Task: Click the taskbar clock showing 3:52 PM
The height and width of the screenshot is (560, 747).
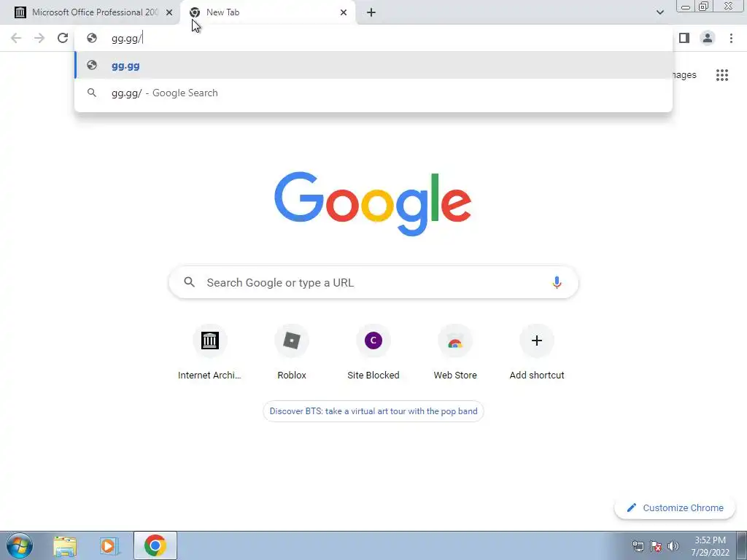Action: click(x=710, y=546)
